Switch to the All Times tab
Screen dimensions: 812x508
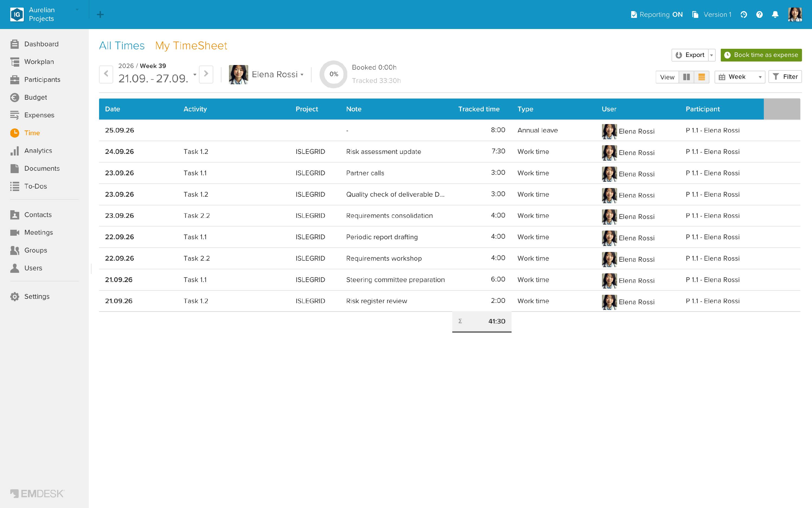(x=122, y=46)
